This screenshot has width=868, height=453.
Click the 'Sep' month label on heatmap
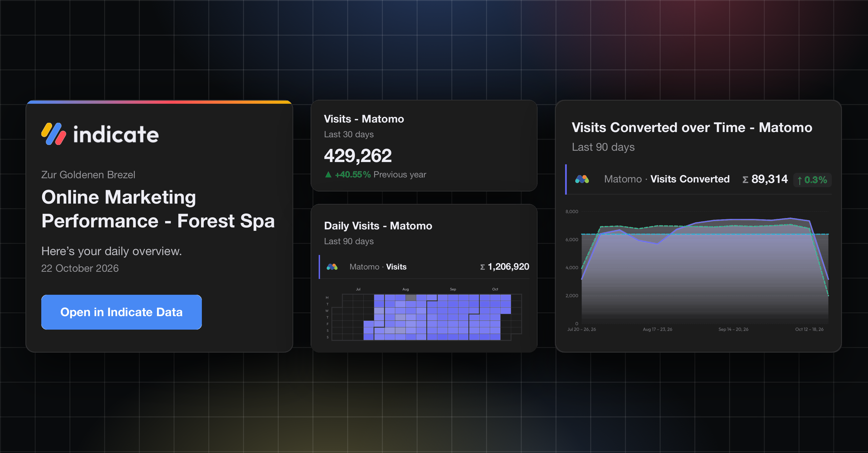click(453, 289)
